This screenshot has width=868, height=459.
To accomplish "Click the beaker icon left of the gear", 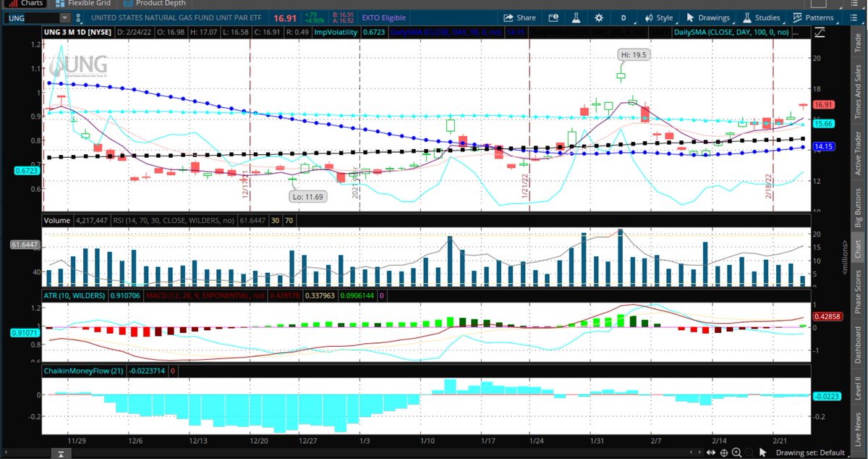I will point(574,17).
